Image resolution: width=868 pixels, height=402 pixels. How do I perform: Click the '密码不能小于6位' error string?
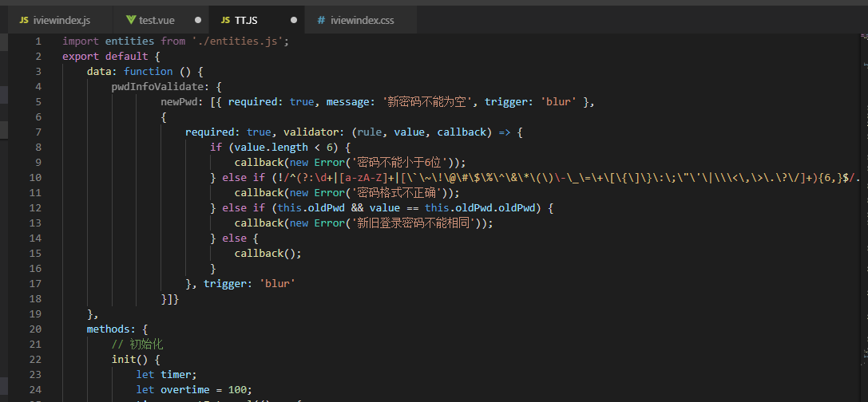[398, 163]
